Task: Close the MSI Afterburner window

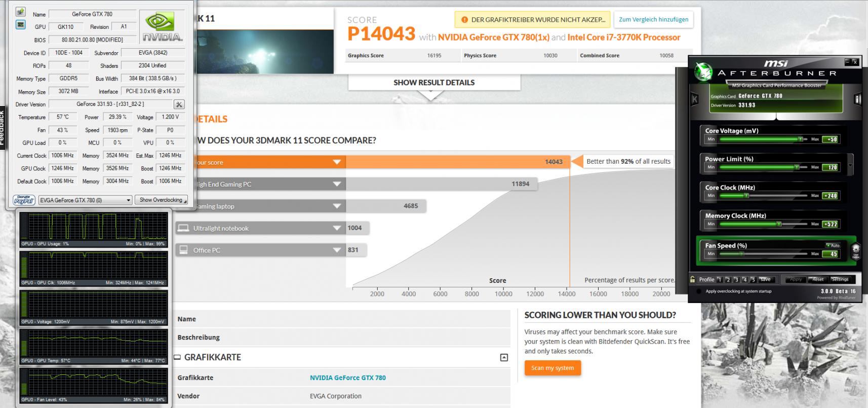Action: tap(855, 62)
